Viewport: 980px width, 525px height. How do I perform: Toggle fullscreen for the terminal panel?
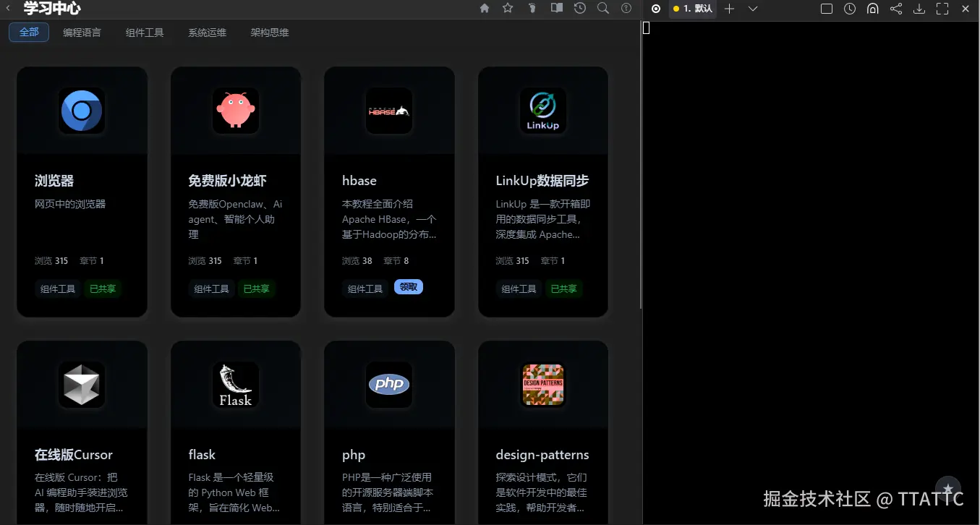(x=942, y=9)
